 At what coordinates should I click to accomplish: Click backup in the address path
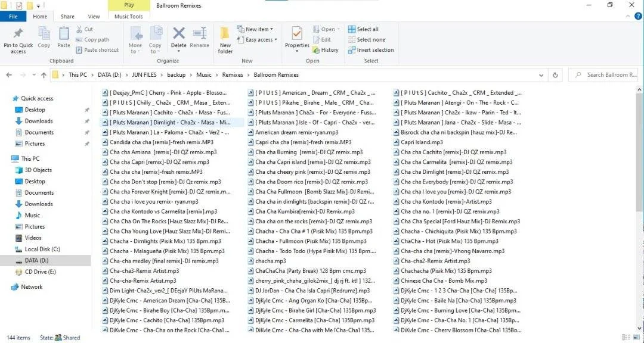pos(176,75)
